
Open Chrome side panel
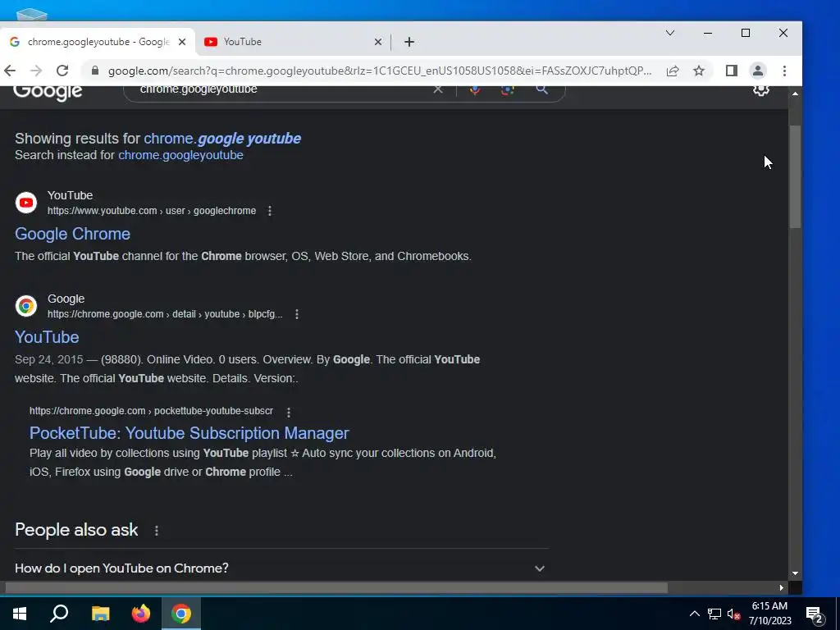(731, 71)
